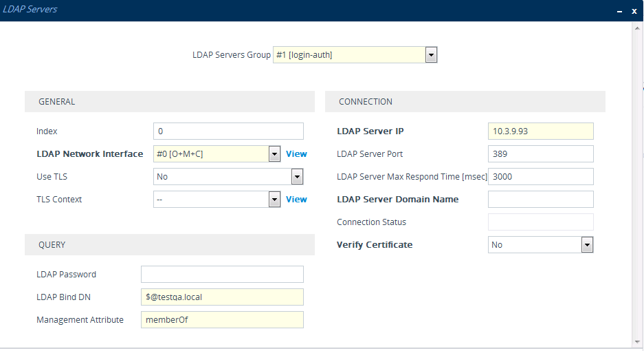
Task: Click View link beside LDAP Network Interface
Action: 296,154
